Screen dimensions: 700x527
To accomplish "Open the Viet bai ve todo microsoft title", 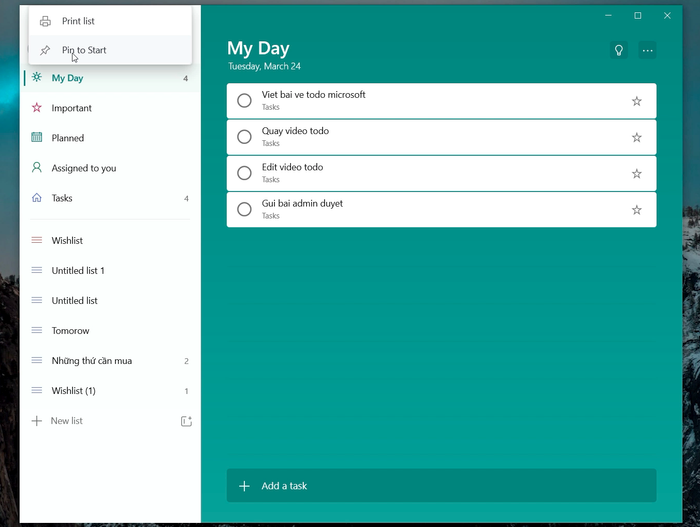I will click(313, 95).
